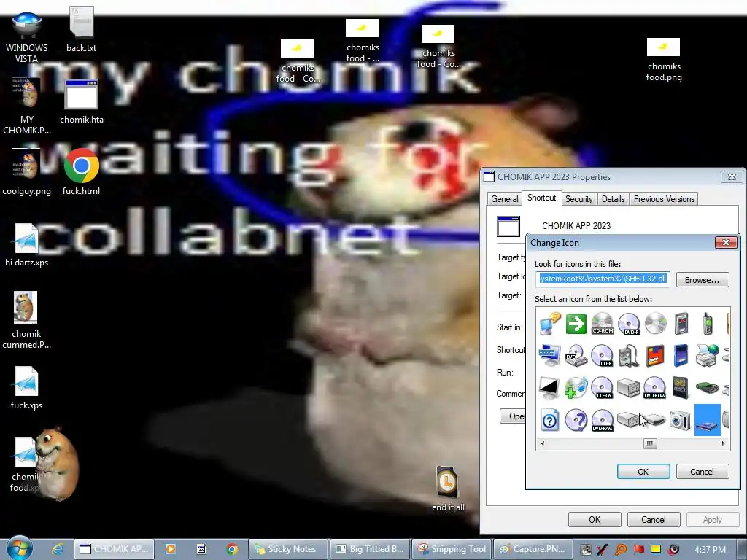Choose the CD-R disc icon
The width and height of the screenshot is (747, 560).
click(x=602, y=356)
